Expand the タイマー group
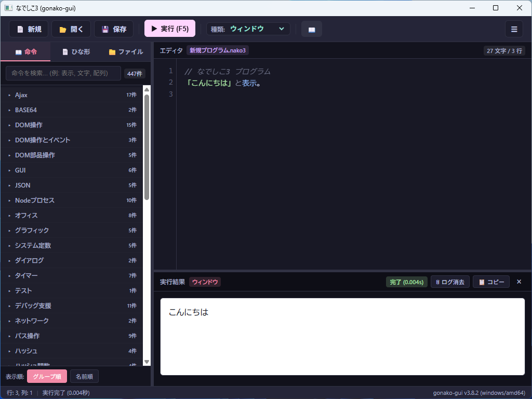This screenshot has height=399, width=532. (72, 275)
